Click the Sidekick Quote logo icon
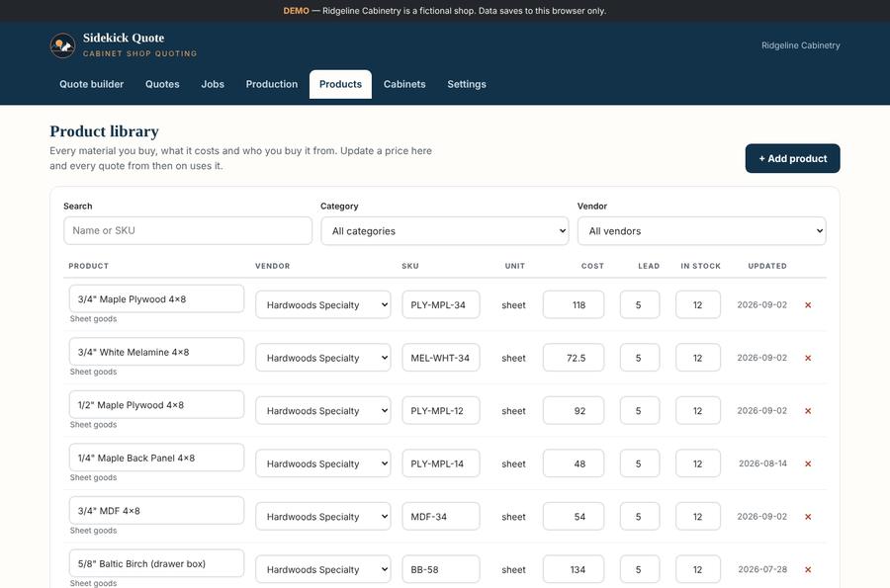The image size is (890, 588). [62, 45]
